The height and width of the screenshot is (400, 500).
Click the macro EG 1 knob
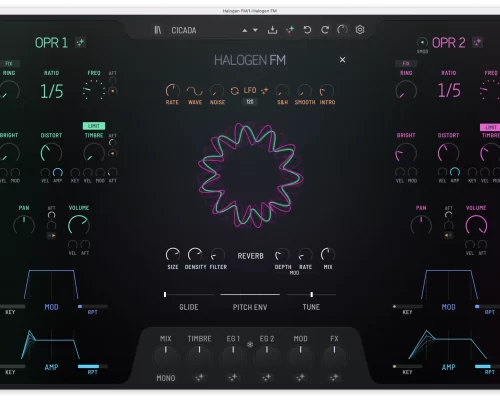coord(233,357)
